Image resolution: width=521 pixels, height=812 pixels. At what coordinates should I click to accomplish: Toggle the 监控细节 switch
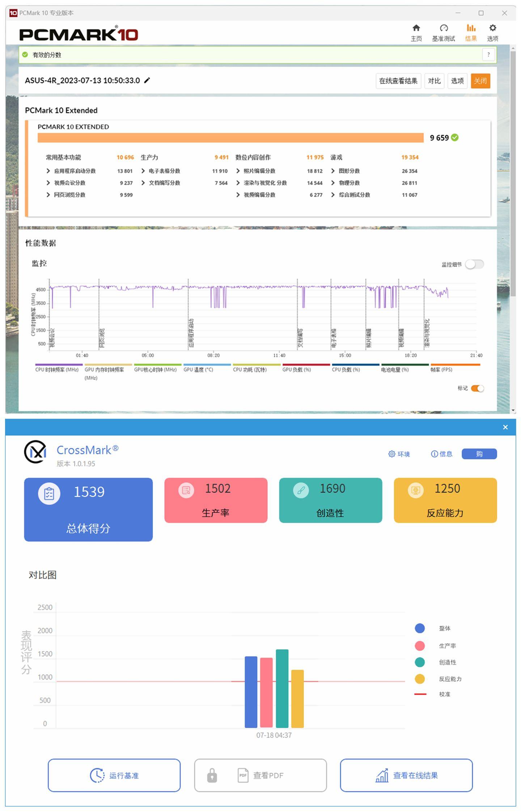coord(474,264)
